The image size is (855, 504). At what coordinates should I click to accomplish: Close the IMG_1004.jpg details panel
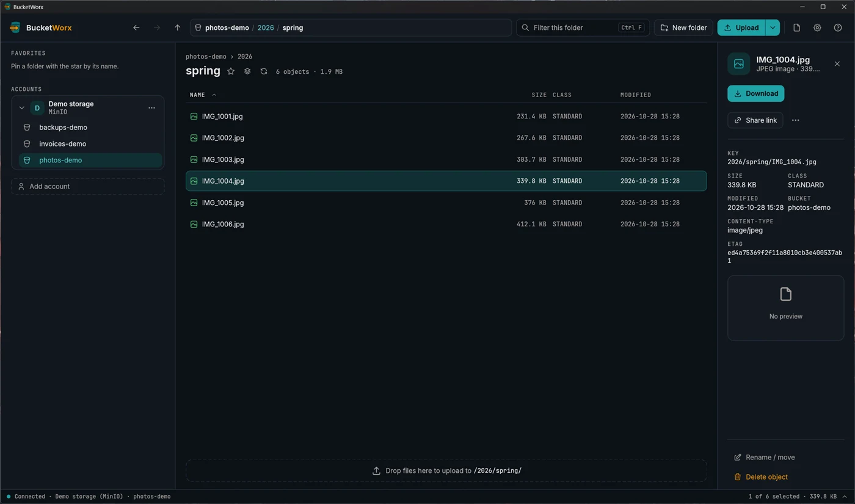(x=837, y=64)
